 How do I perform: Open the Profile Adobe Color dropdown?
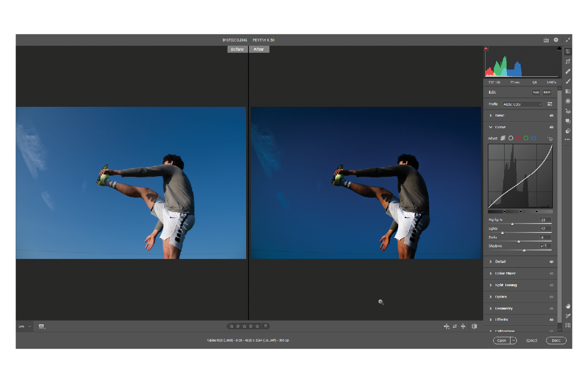(x=522, y=104)
